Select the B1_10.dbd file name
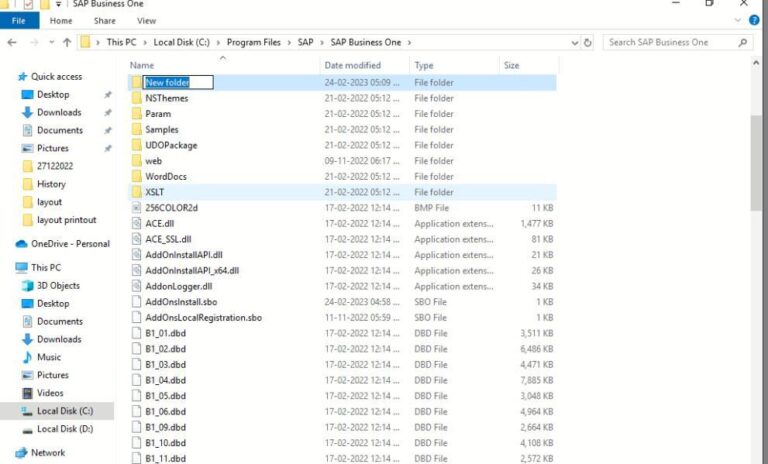This screenshot has height=464, width=768. click(166, 443)
